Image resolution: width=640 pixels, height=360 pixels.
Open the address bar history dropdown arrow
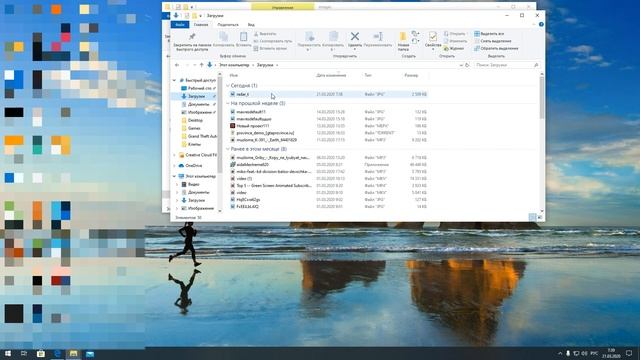(461, 65)
